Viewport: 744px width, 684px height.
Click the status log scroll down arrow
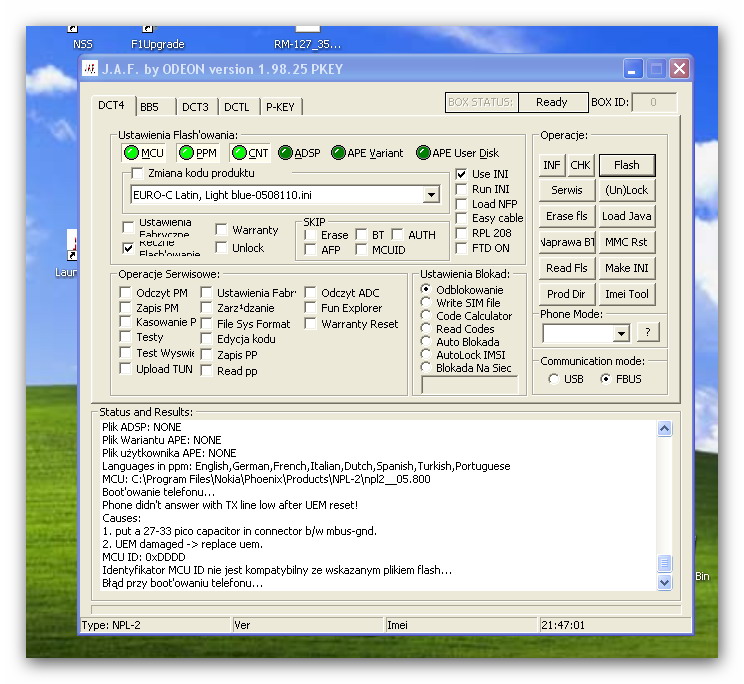pyautogui.click(x=664, y=582)
